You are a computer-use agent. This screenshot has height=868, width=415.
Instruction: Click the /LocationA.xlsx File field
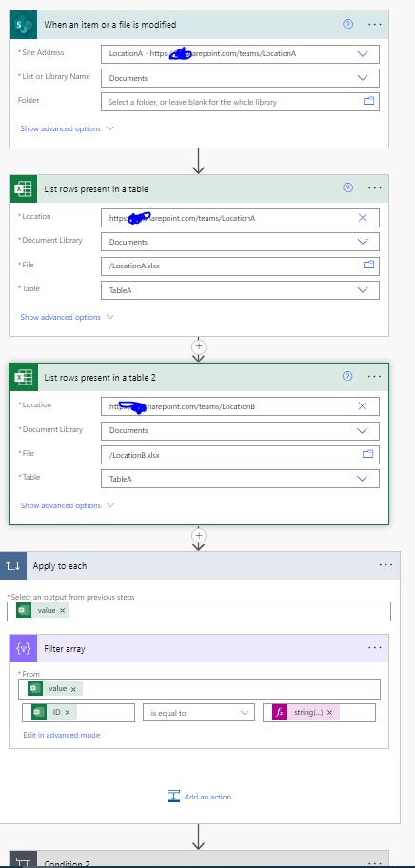(240, 266)
